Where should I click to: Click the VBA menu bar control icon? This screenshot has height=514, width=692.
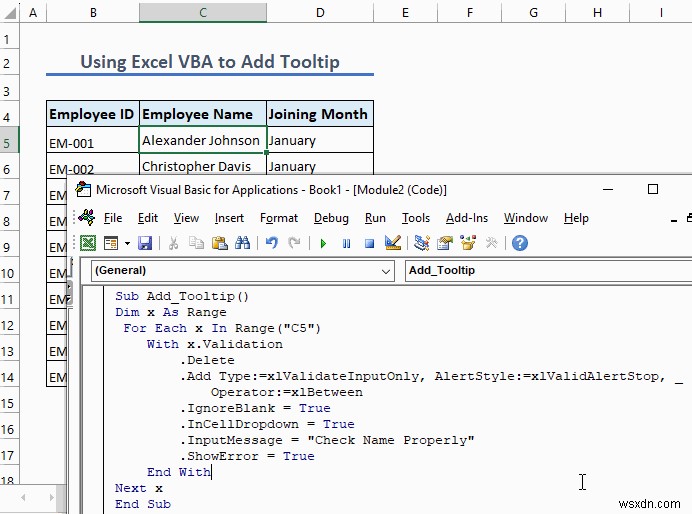[86, 217]
